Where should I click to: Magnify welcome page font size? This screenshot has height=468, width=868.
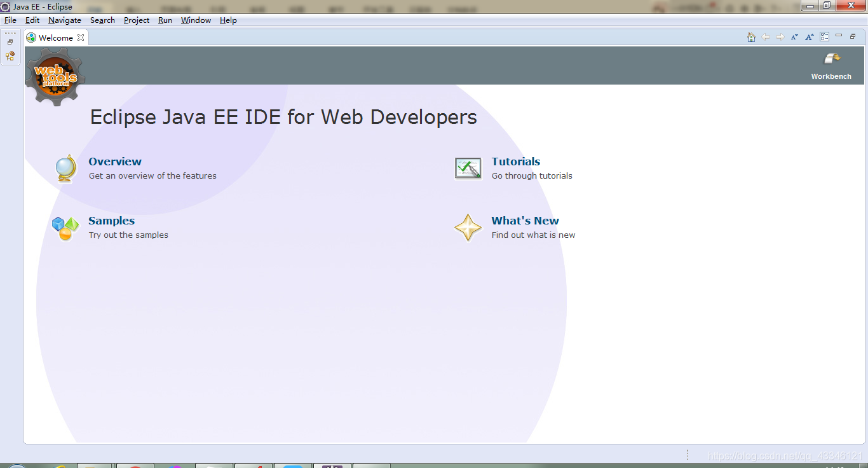coord(810,37)
